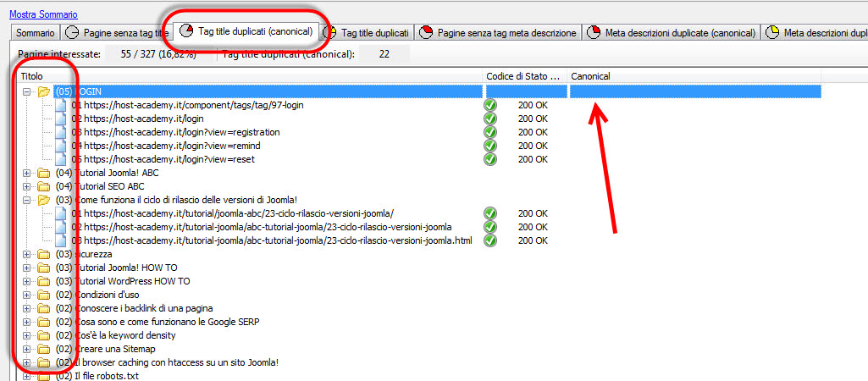Open the Mostra Sommario link

[x=44, y=14]
